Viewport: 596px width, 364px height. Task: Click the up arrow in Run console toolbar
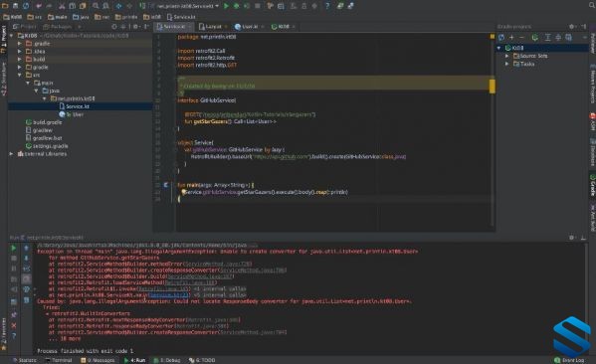pyautogui.click(x=26, y=248)
